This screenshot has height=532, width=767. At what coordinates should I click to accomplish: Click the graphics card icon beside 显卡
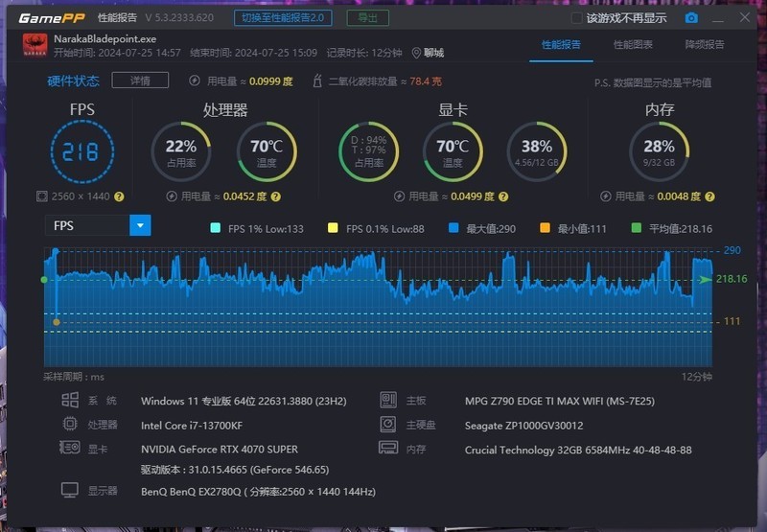tap(70, 447)
